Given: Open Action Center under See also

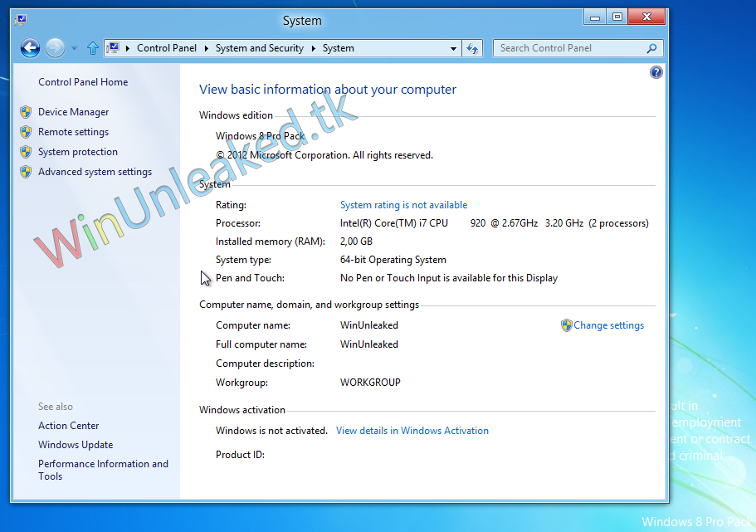Looking at the screenshot, I should 69,426.
